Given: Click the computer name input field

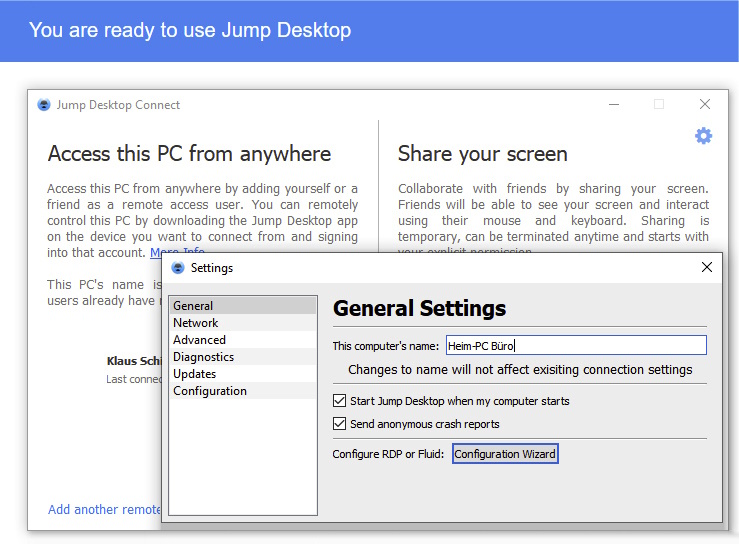Looking at the screenshot, I should [x=576, y=345].
